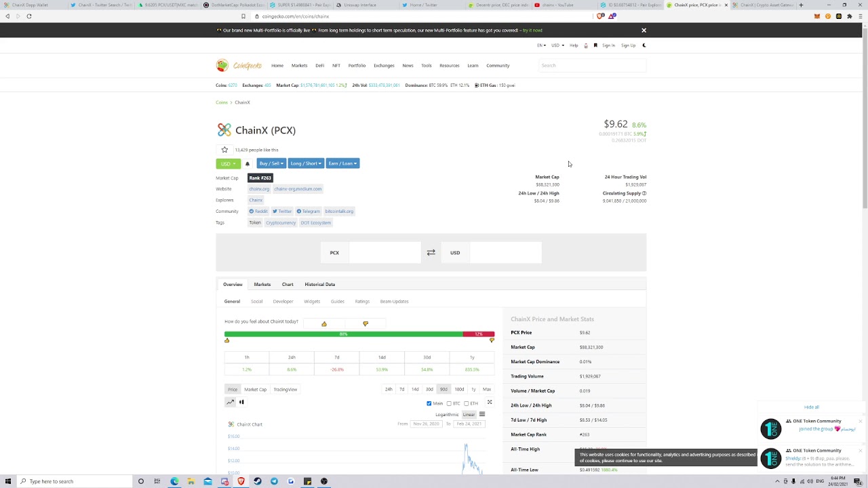Screen dimensions: 868x488
Task: Open the browser extensions puzzle icon
Action: 850,16
